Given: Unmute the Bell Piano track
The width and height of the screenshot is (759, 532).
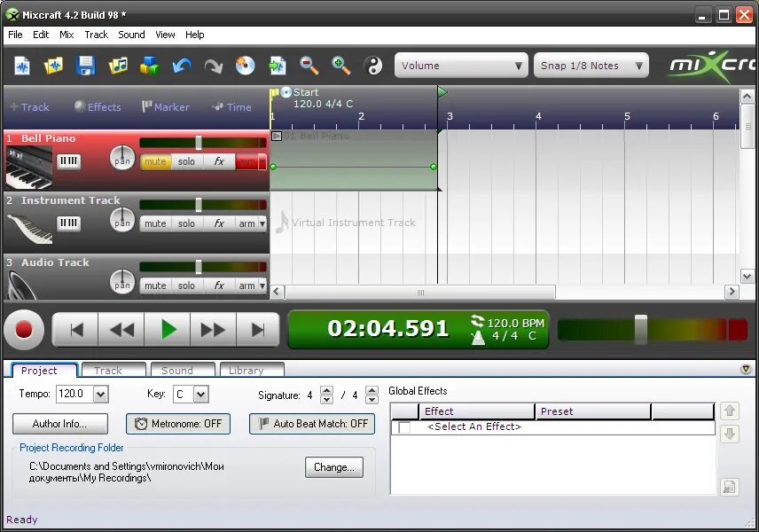Looking at the screenshot, I should pos(155,161).
